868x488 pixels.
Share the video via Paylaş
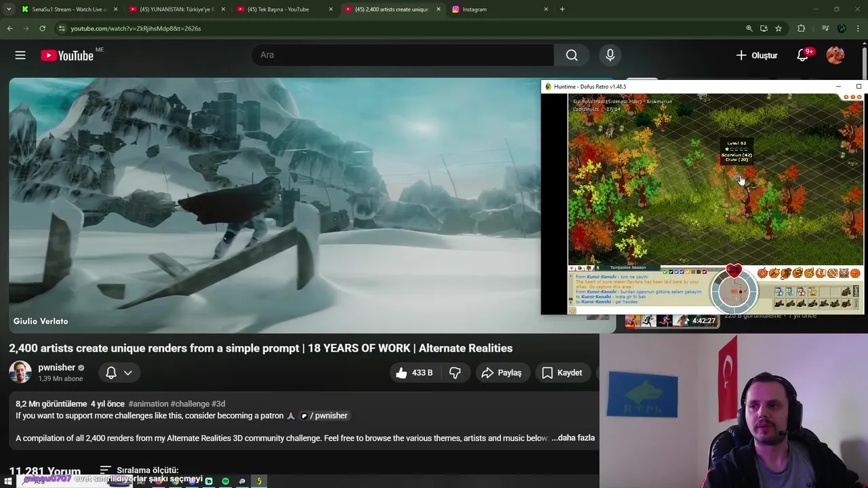point(502,373)
